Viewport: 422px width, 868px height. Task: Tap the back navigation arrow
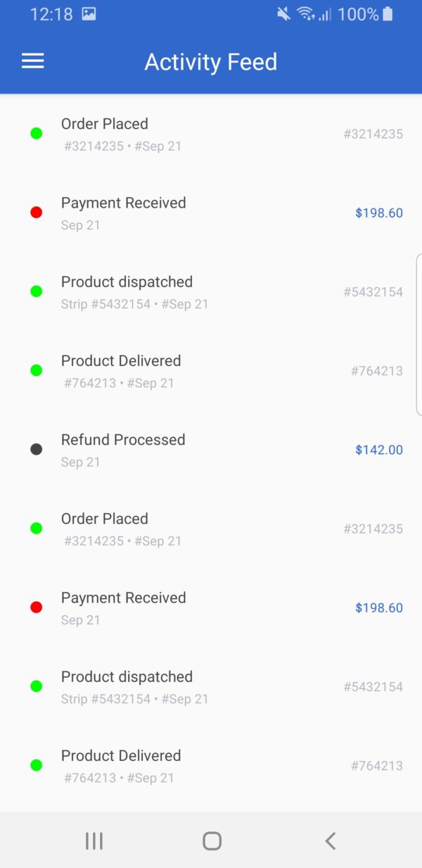(330, 841)
